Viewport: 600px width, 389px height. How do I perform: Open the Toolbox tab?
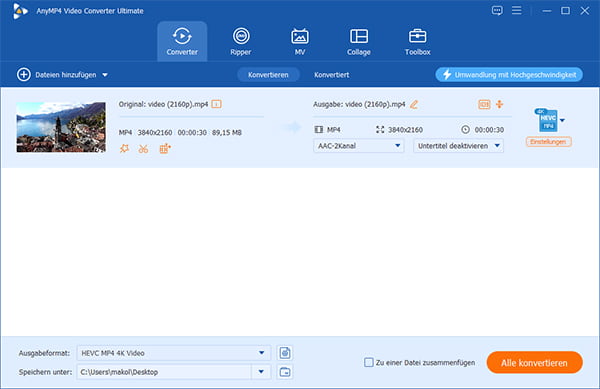coord(417,41)
